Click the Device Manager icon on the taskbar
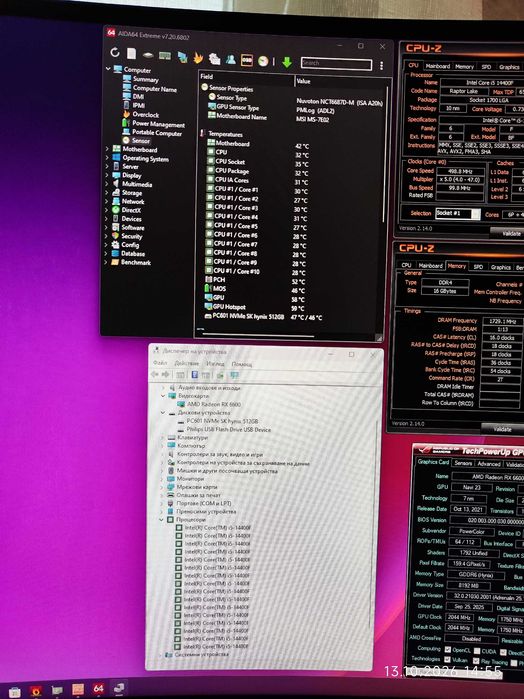This screenshot has width=524, height=699. click(x=119, y=689)
